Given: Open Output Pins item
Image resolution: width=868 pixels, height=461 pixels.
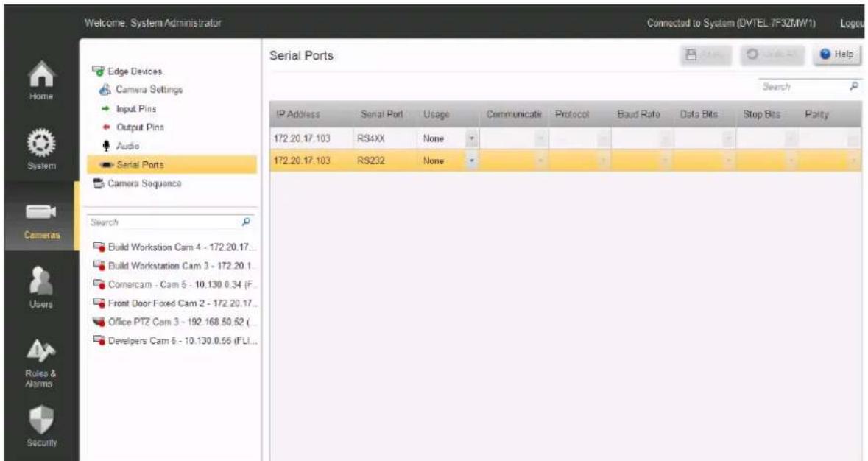Looking at the screenshot, I should click(x=133, y=127).
